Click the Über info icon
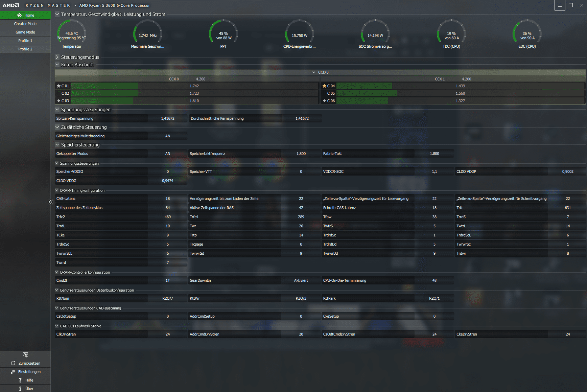This screenshot has width=587, height=392. click(20, 389)
